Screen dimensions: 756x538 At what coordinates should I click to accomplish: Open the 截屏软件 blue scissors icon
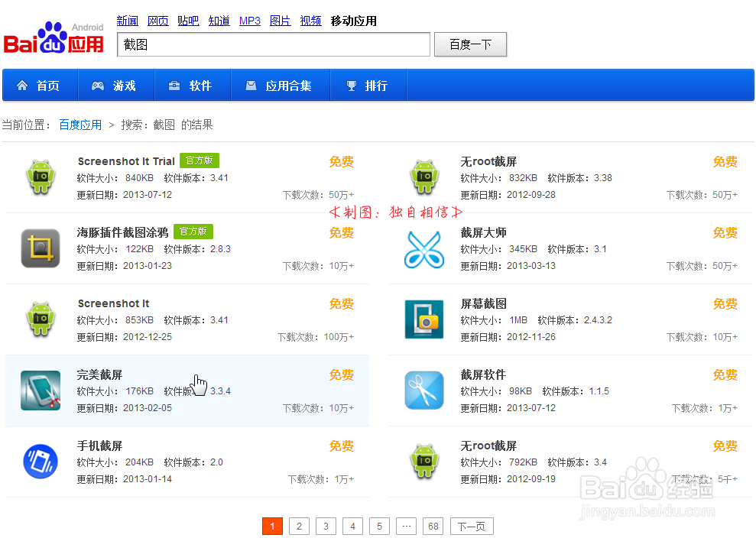click(424, 390)
